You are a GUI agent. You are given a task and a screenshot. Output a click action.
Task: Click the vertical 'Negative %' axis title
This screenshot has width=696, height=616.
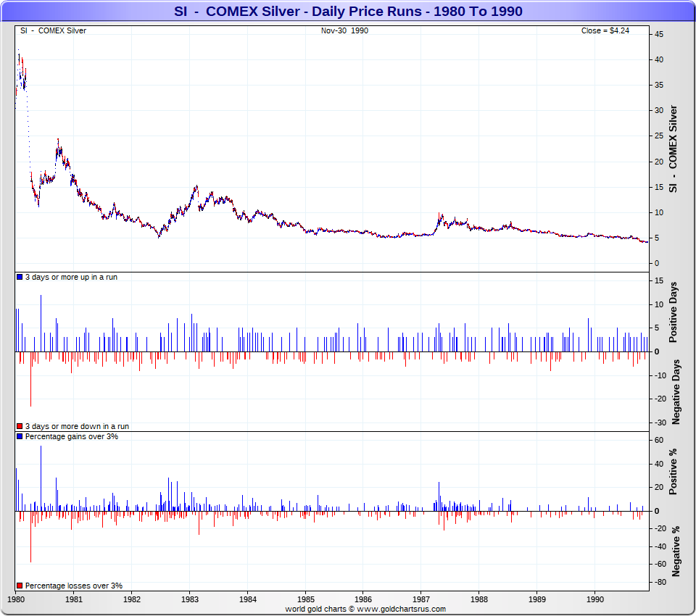[x=676, y=551]
